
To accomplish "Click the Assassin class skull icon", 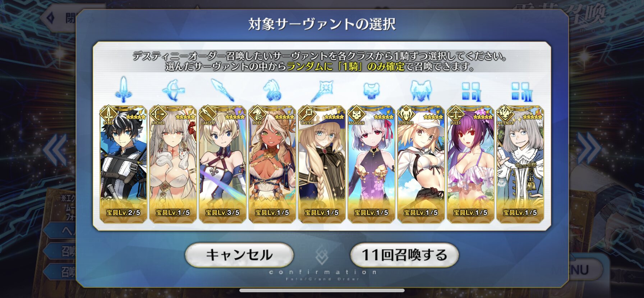I will tap(371, 91).
